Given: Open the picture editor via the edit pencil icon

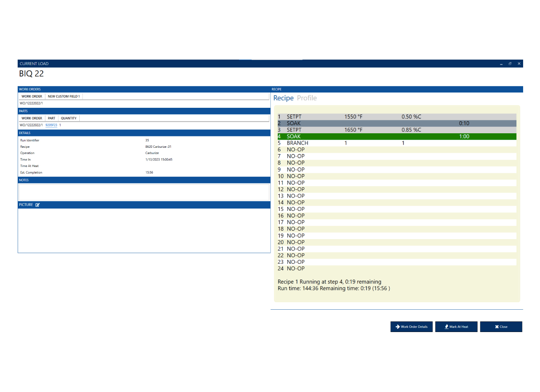Looking at the screenshot, I should click(x=37, y=204).
